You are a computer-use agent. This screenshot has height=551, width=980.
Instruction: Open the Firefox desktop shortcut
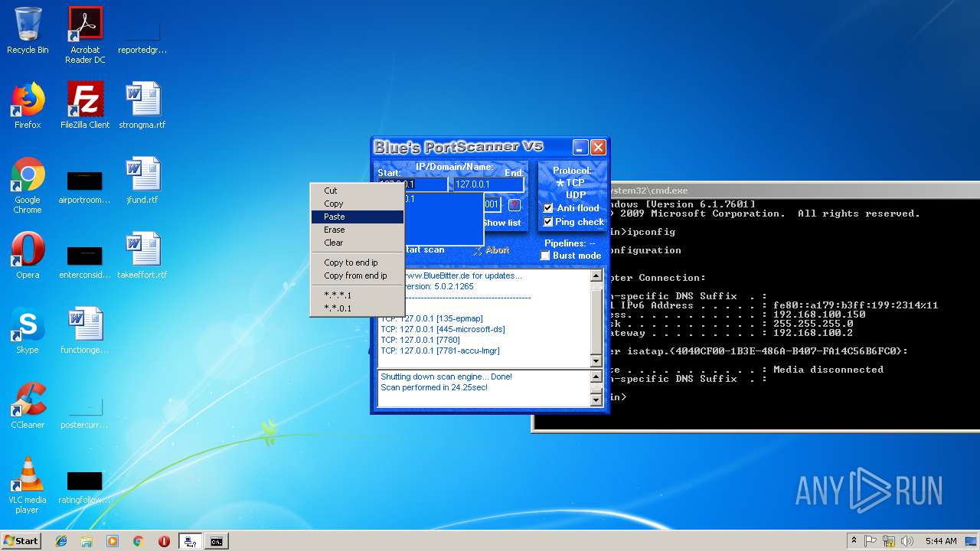coord(28,106)
